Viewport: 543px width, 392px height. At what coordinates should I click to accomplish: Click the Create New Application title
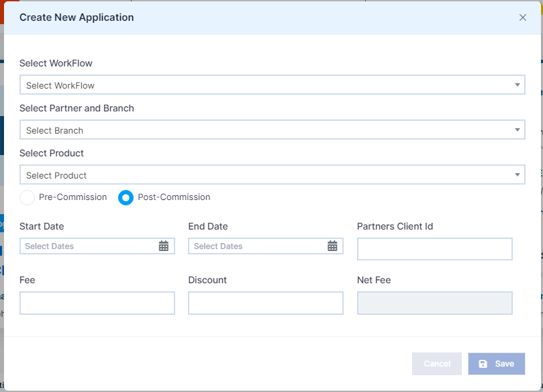coord(77,17)
